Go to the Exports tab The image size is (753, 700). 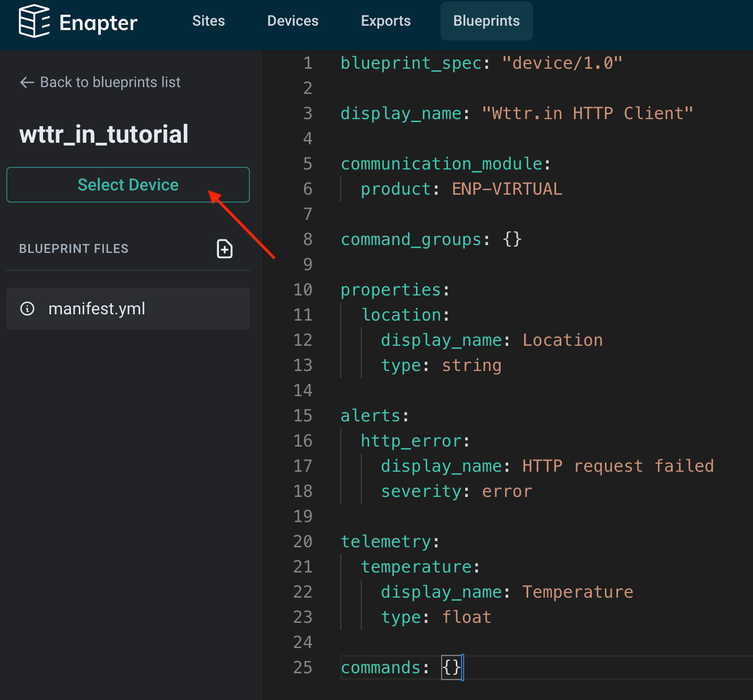385,21
